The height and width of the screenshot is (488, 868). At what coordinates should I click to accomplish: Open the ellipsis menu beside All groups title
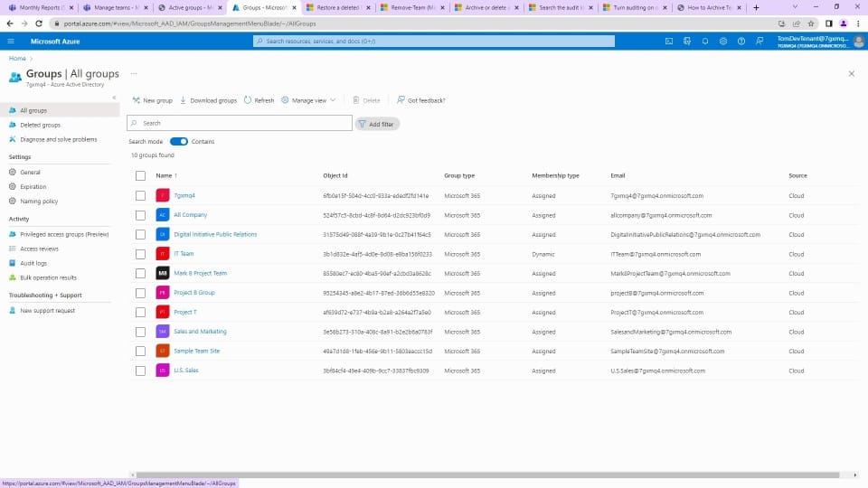pos(133,73)
